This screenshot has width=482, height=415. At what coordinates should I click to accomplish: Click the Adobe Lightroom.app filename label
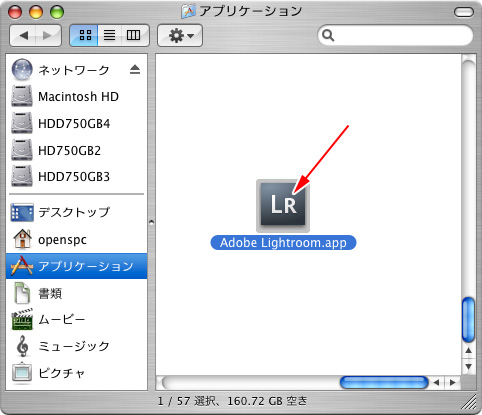click(283, 243)
